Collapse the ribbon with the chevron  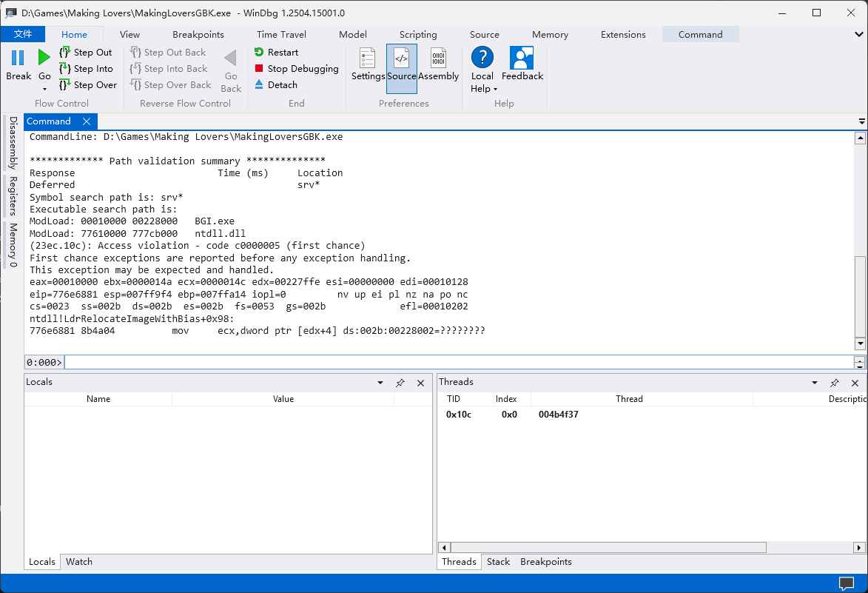tap(859, 34)
